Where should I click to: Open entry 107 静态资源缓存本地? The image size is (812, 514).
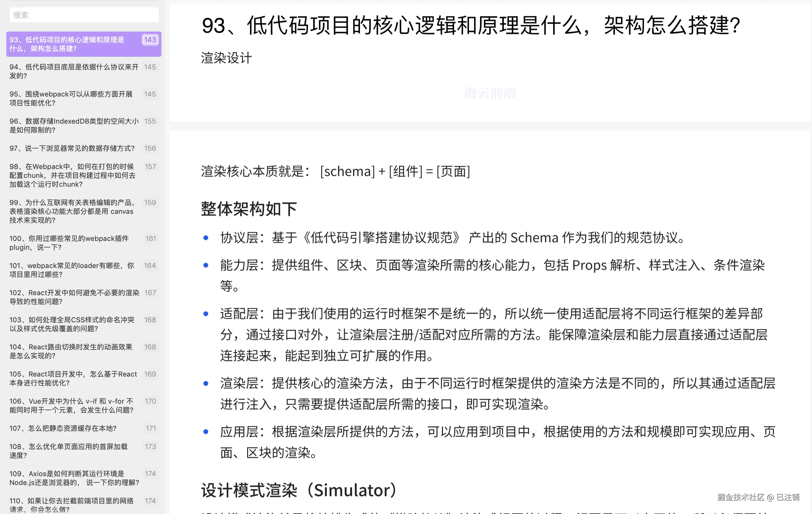point(63,428)
